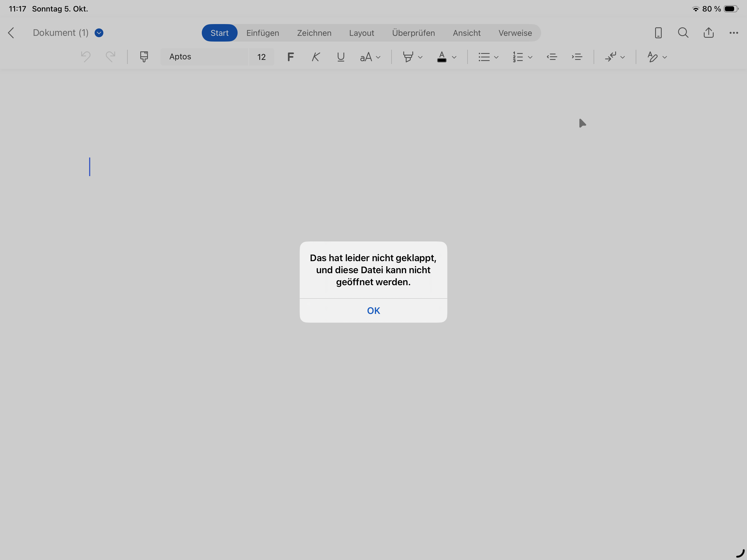The width and height of the screenshot is (747, 560).
Task: Apply the text highlighter
Action: 408,57
